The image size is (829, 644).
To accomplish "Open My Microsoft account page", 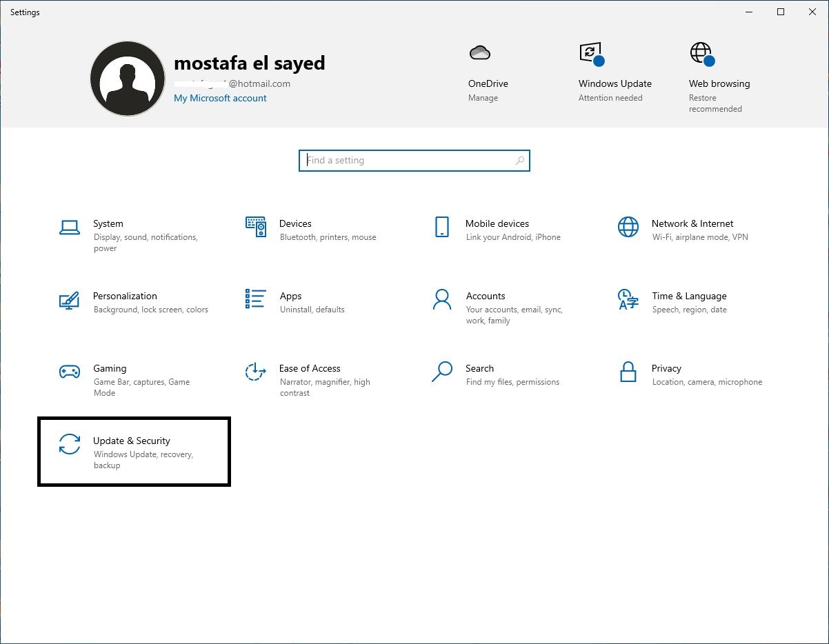I will pos(220,98).
